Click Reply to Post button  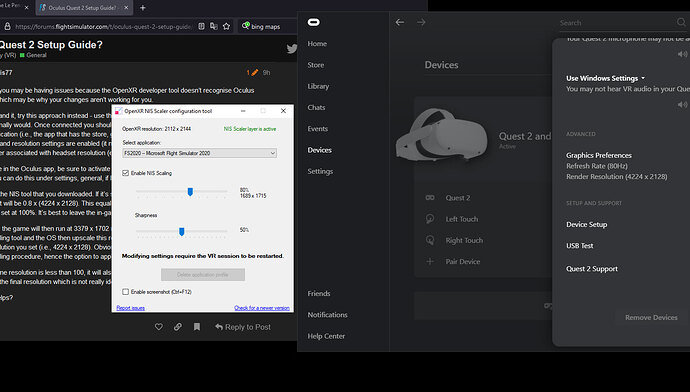pyautogui.click(x=243, y=327)
